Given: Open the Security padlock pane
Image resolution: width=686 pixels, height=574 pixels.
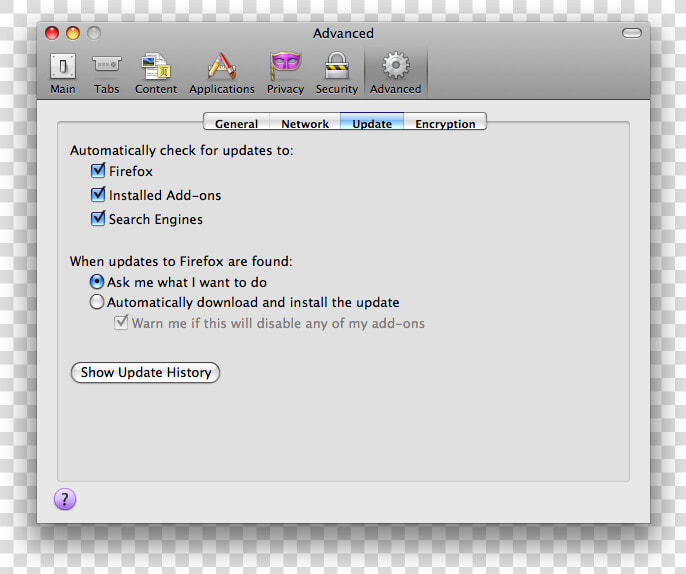Looking at the screenshot, I should pos(337,74).
